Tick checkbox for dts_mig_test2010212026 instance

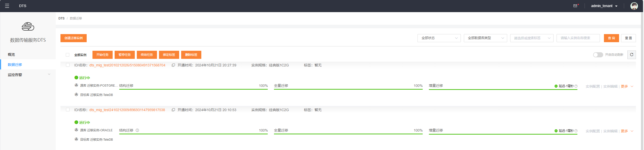[68, 65]
